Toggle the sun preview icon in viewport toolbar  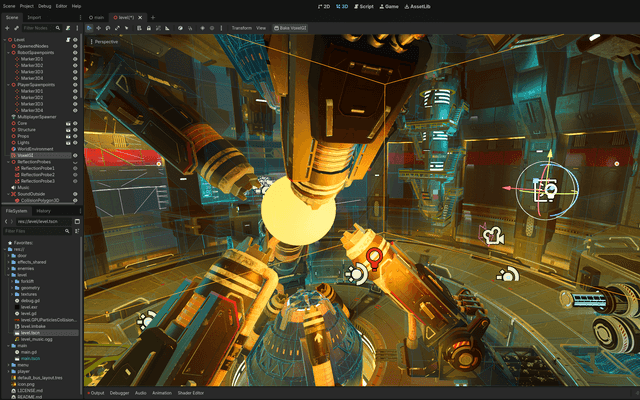202,28
